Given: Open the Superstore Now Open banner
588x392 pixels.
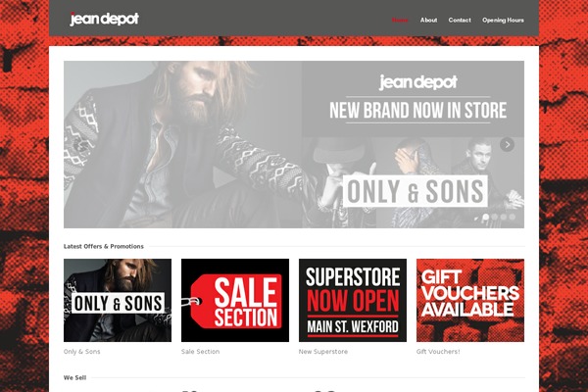Looking at the screenshot, I should pyautogui.click(x=353, y=300).
